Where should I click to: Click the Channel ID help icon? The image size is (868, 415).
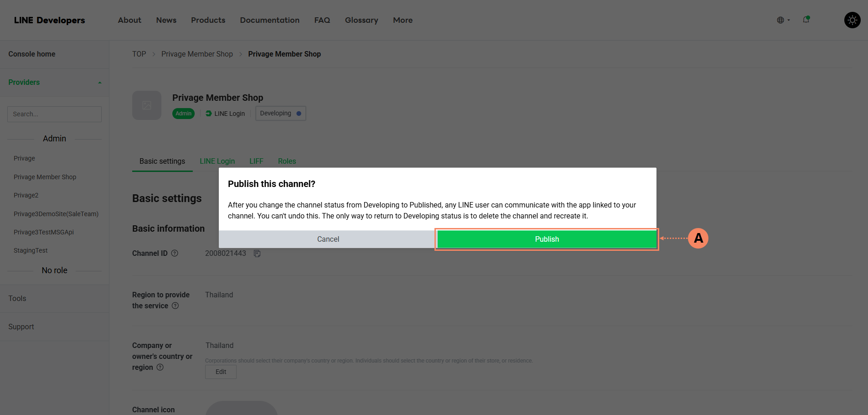point(175,253)
